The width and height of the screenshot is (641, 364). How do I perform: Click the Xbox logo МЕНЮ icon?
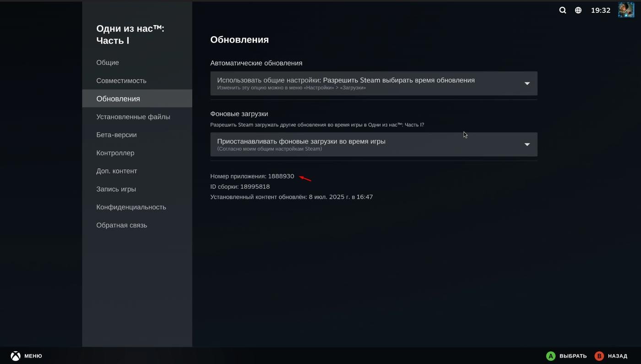tap(16, 356)
